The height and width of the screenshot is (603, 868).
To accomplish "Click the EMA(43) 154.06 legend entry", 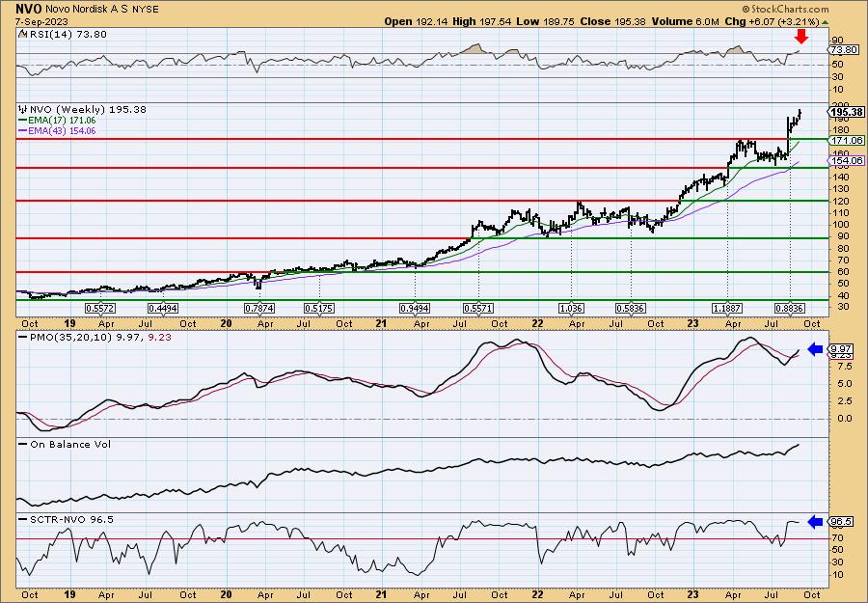I will 57,130.
